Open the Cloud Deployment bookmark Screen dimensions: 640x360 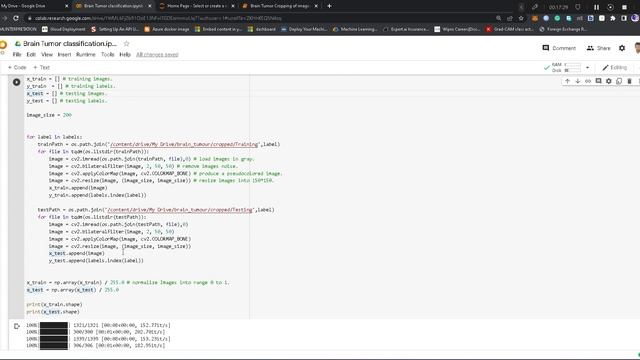point(64,29)
